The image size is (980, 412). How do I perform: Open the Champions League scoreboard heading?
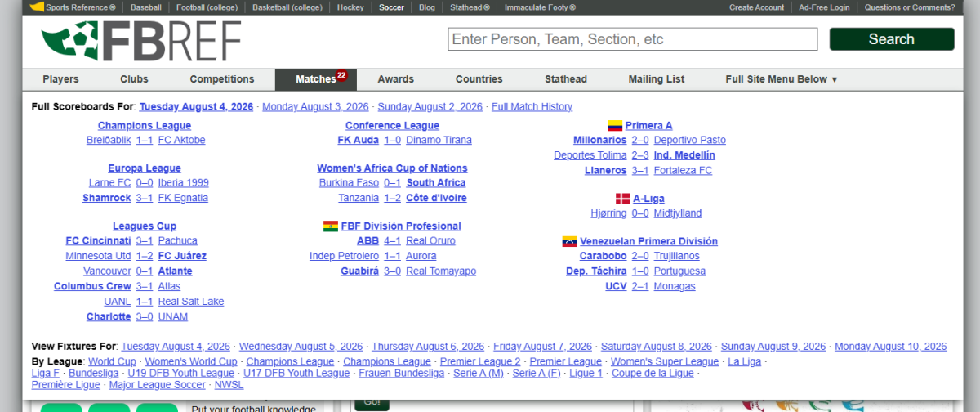tap(145, 126)
